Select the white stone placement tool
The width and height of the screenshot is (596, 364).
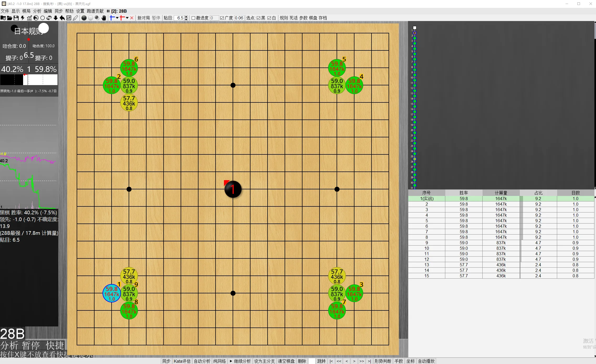coord(91,18)
